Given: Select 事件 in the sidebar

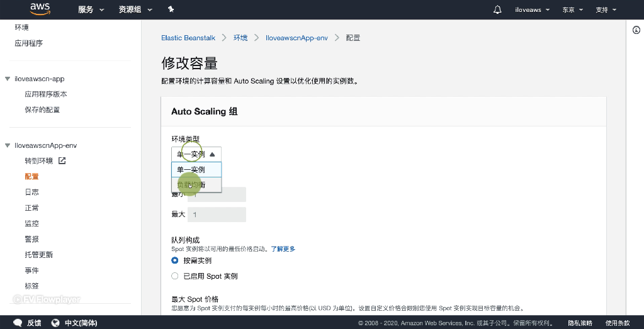Looking at the screenshot, I should click(31, 270).
